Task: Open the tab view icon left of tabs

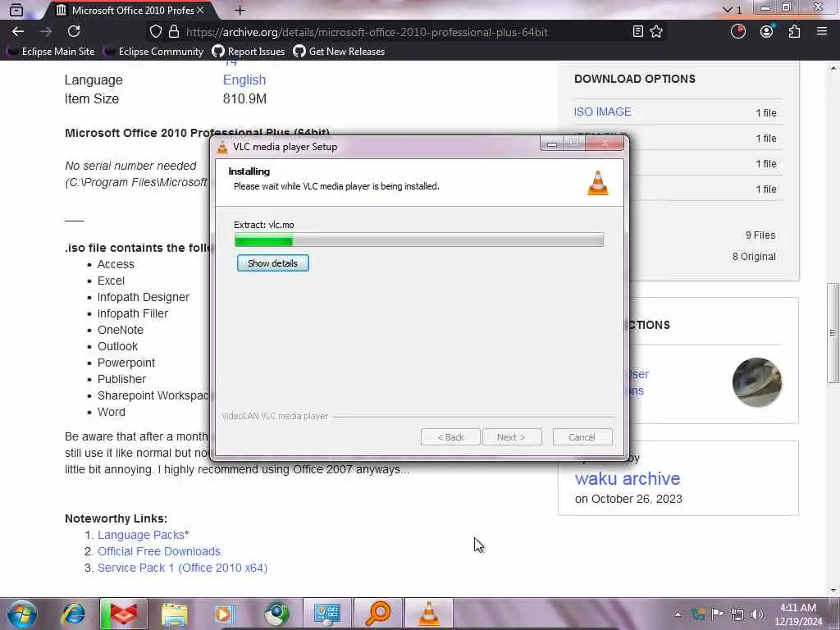Action: [16, 10]
